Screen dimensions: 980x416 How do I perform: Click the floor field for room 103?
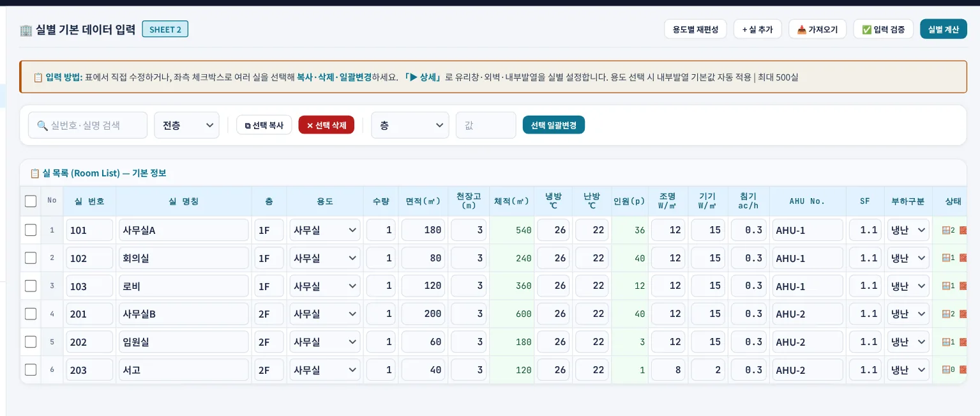tap(269, 286)
